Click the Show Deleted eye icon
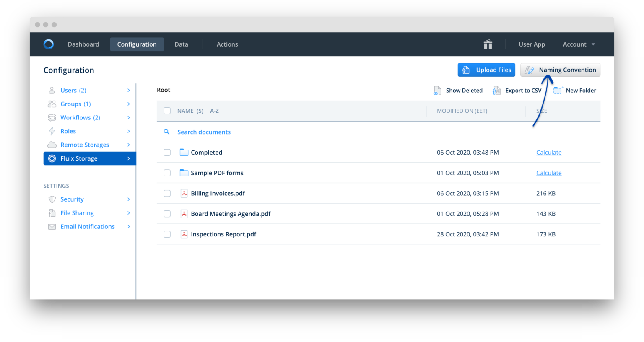Viewport: 644px width, 342px height. coord(437,90)
